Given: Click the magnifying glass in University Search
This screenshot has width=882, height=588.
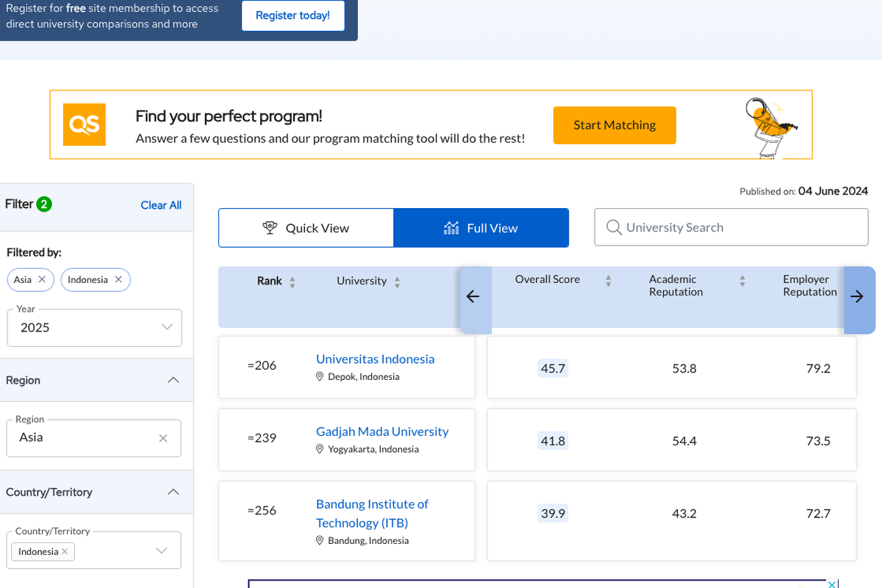Looking at the screenshot, I should point(614,227).
